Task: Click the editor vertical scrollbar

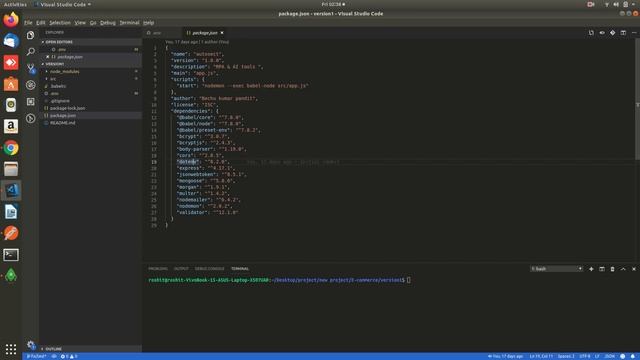Action: pos(637,99)
